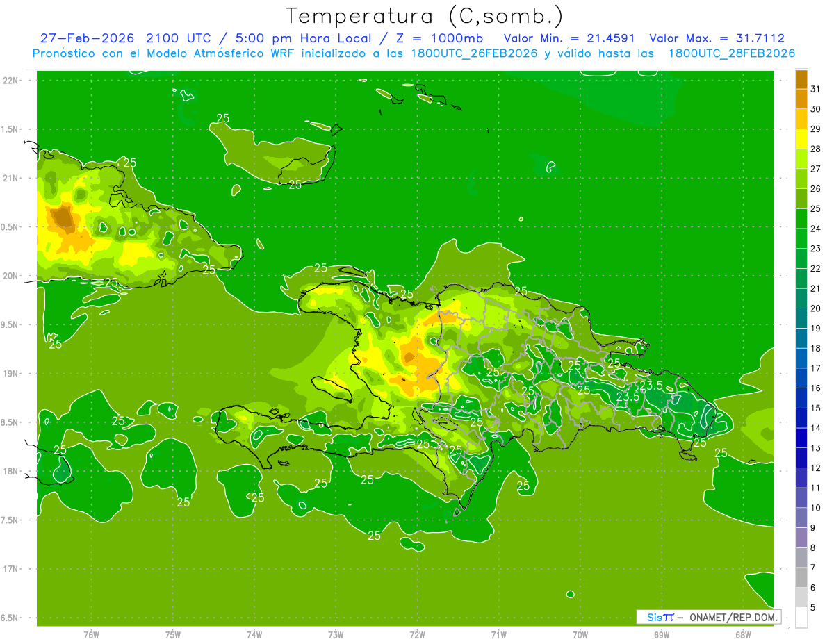834x644 pixels.
Task: Click the white swatch below label 5
Action: click(801, 618)
